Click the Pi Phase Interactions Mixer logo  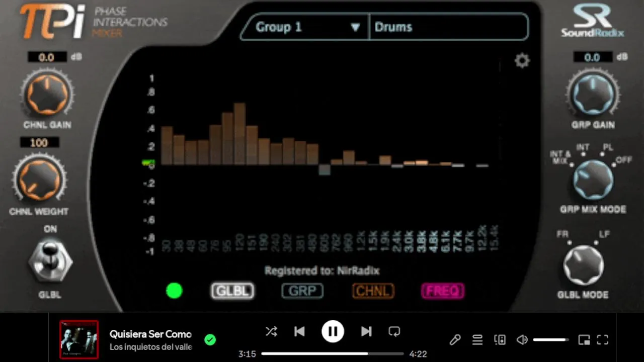[x=94, y=22]
